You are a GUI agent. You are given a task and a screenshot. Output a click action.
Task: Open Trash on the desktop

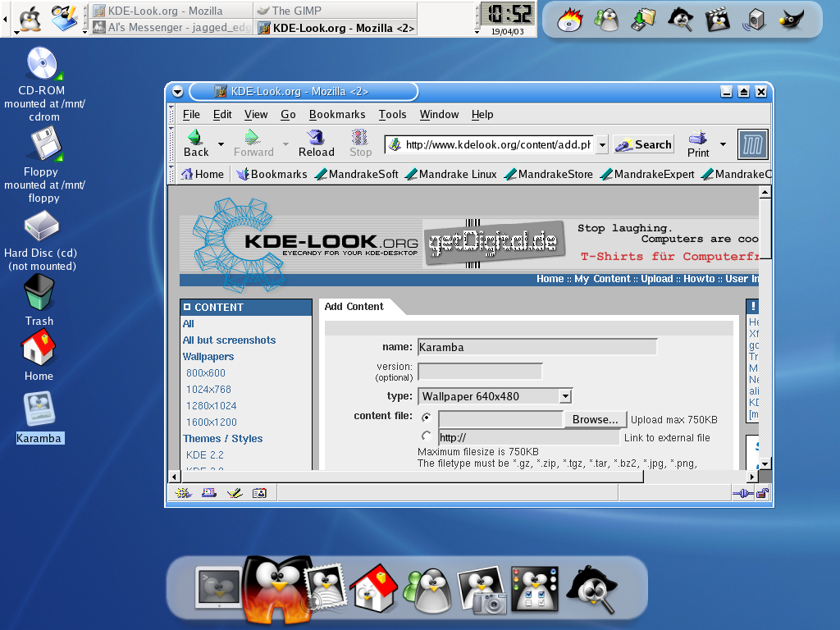pyautogui.click(x=39, y=293)
